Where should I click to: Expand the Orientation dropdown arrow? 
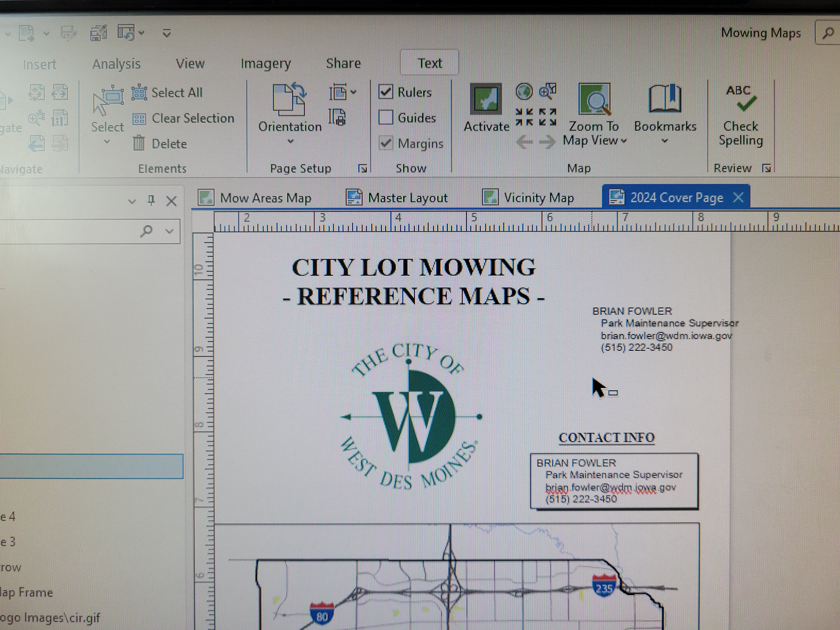[290, 142]
